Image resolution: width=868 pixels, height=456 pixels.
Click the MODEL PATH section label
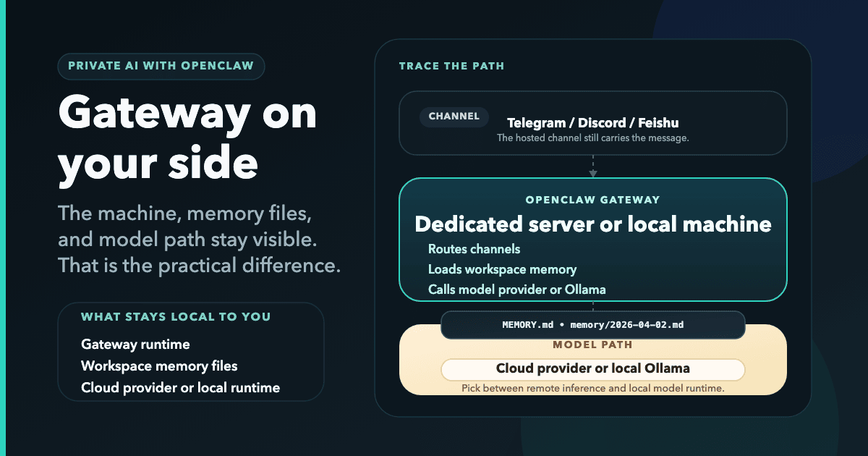tap(594, 345)
